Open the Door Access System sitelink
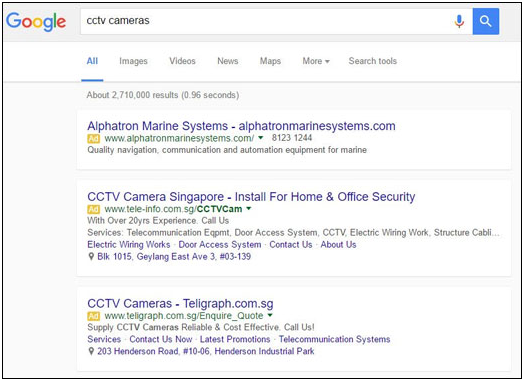Screen dimensions: 524x381 tap(220, 245)
